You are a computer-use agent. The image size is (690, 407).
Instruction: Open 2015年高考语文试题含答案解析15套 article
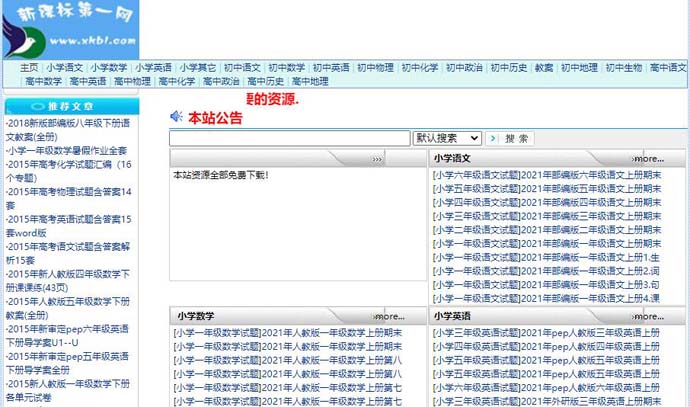[x=68, y=253]
